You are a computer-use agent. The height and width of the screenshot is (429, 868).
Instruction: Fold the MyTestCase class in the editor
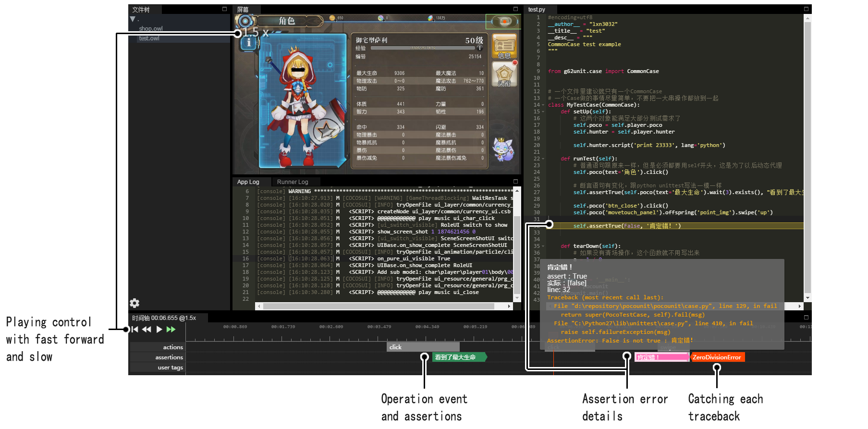pos(543,105)
